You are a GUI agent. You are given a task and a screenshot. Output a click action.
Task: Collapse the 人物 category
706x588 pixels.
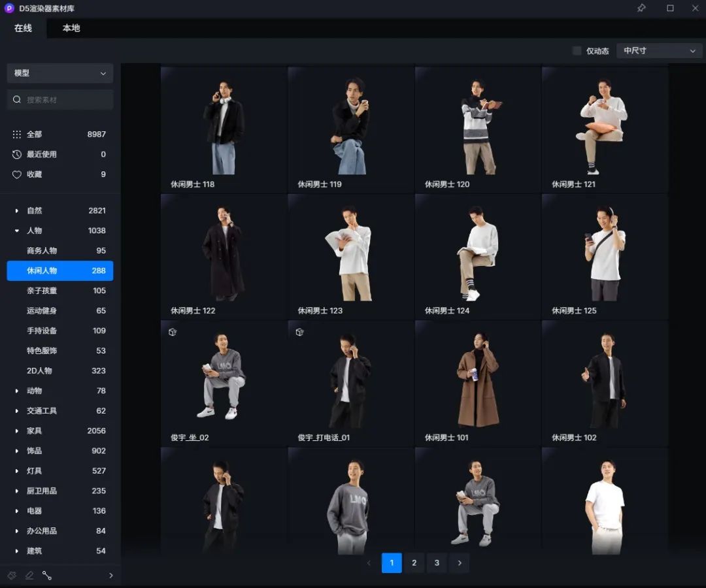[17, 231]
